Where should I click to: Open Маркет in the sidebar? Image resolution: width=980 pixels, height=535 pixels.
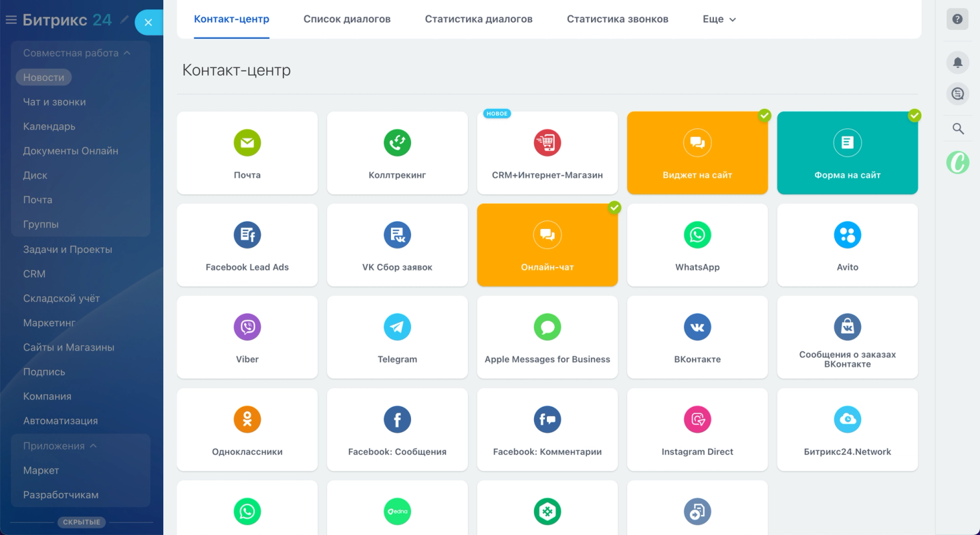pos(41,470)
